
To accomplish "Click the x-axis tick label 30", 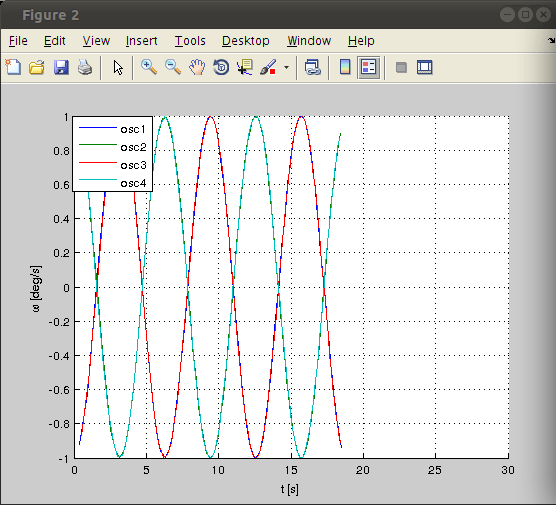I will (x=508, y=470).
